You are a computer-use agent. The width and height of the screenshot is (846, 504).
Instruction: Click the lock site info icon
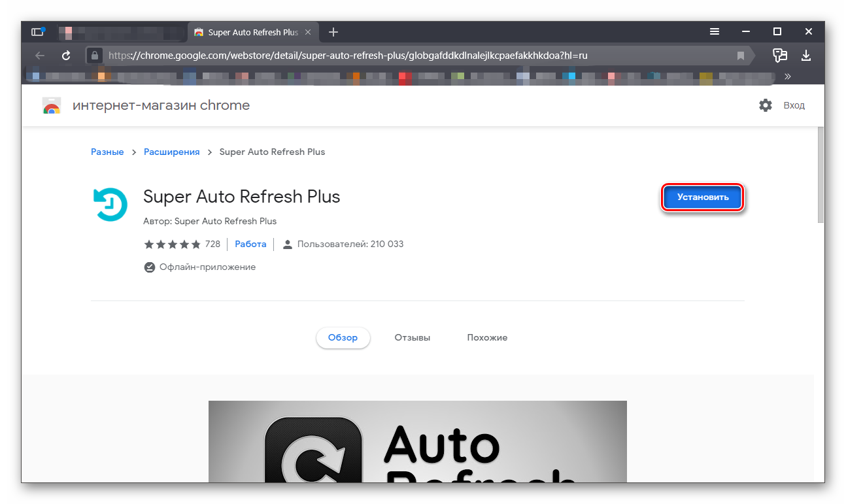(x=95, y=56)
